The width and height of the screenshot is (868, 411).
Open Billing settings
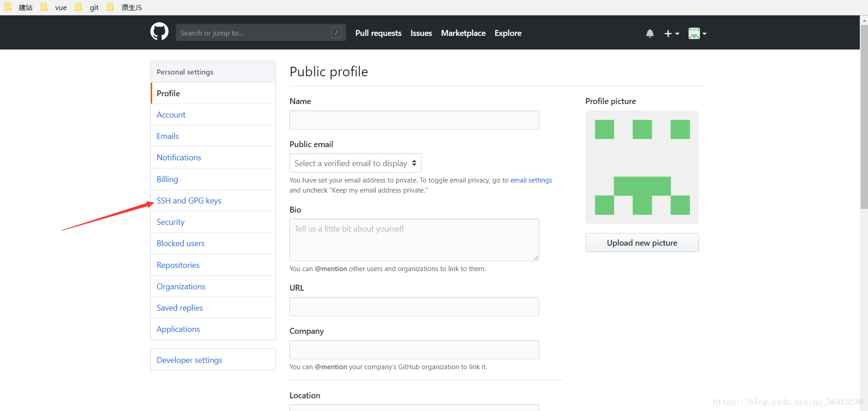[213, 179]
